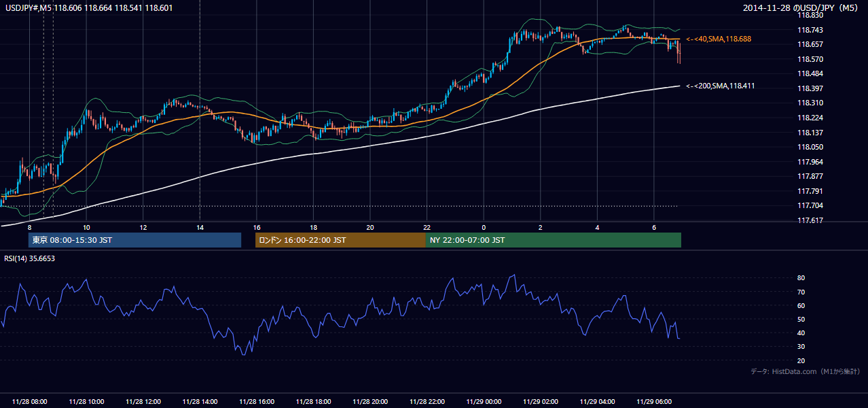868x408 pixels.
Task: Click the time axis label 11/28 08:00
Action: click(29, 401)
